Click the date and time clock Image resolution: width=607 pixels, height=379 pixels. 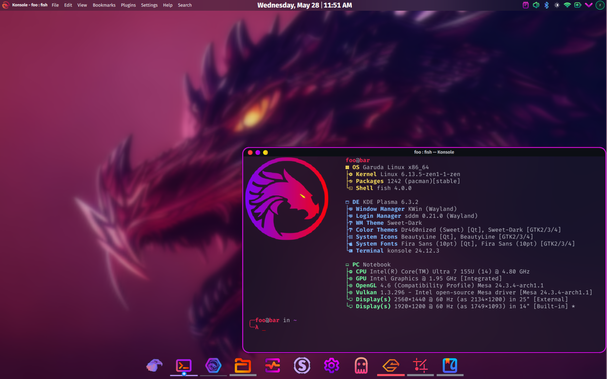tap(305, 5)
